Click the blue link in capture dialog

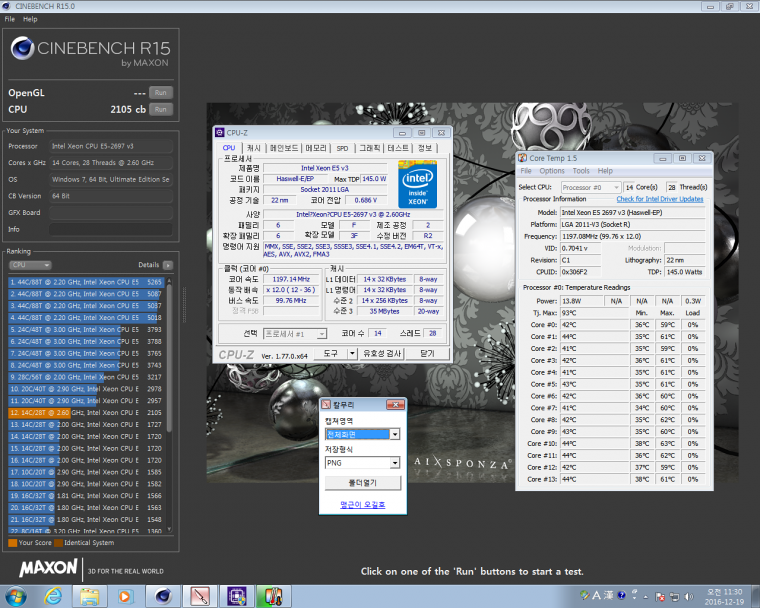pos(363,505)
